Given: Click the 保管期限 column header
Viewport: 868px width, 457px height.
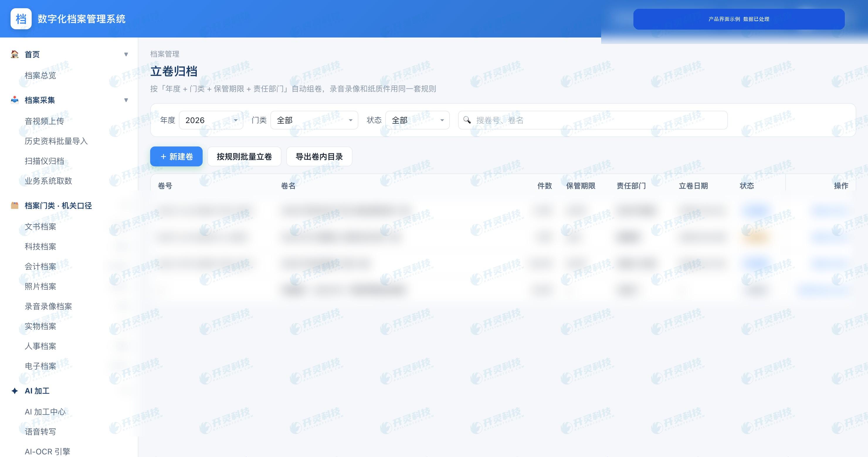Looking at the screenshot, I should (581, 186).
